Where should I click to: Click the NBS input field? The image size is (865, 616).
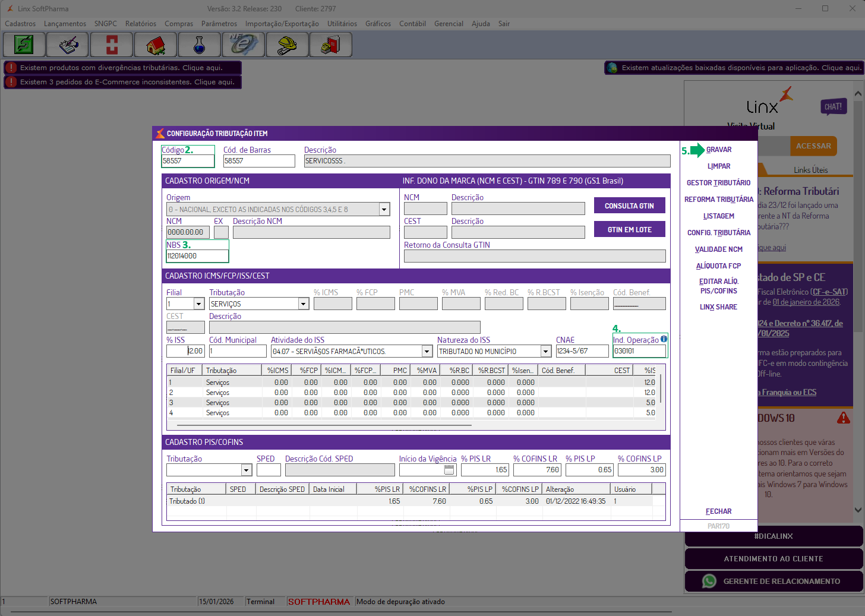[197, 256]
